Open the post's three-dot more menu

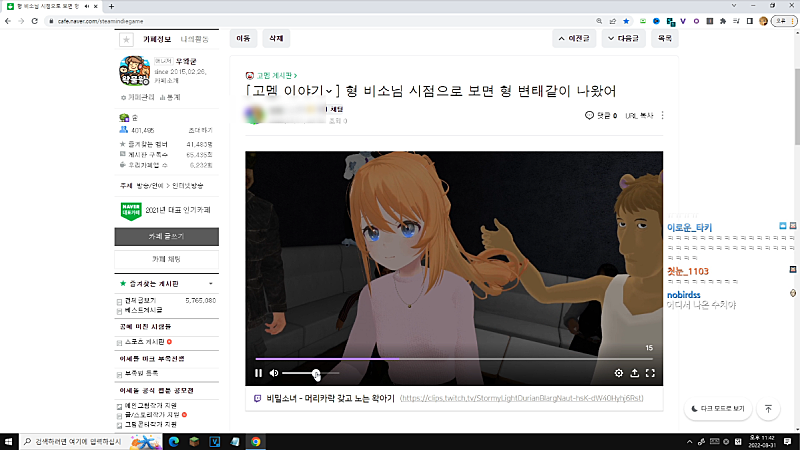(662, 115)
